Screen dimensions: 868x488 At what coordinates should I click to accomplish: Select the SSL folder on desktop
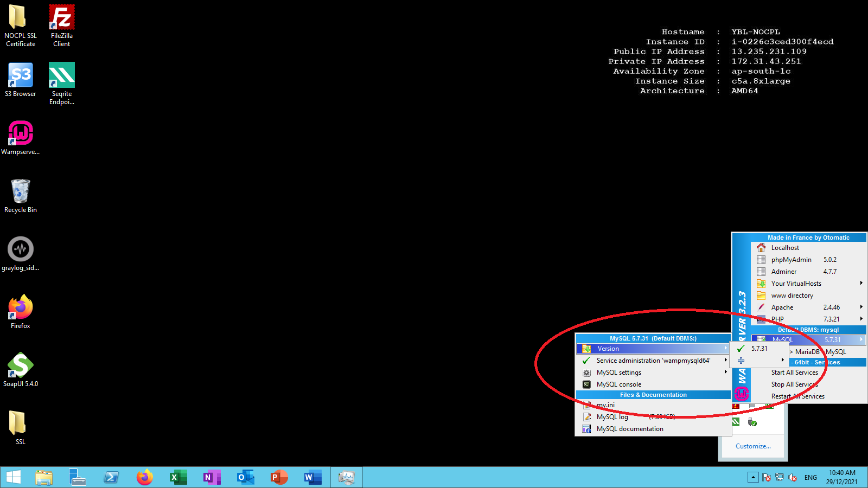[20, 427]
